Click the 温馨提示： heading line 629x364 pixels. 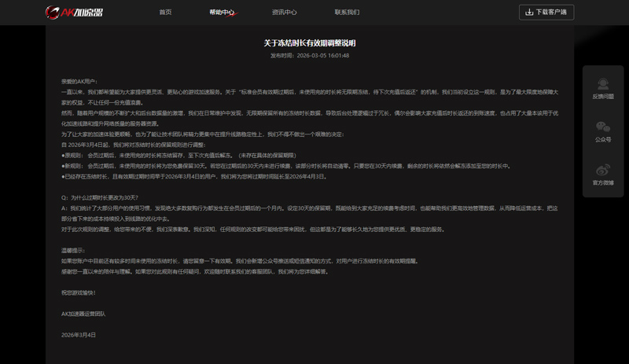coord(73,251)
